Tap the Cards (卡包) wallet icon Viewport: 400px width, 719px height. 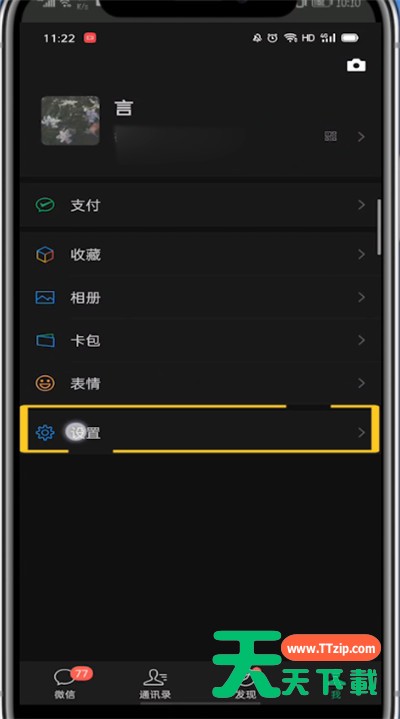pyautogui.click(x=45, y=340)
